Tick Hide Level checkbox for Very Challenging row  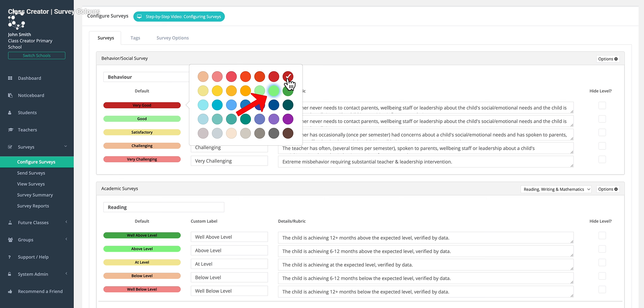602,159
